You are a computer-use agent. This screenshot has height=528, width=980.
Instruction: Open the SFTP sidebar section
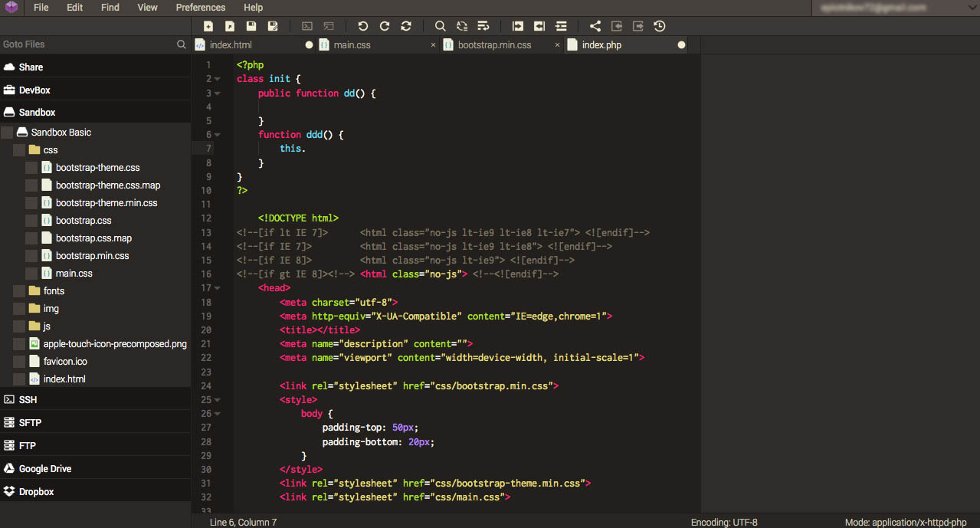click(95, 422)
